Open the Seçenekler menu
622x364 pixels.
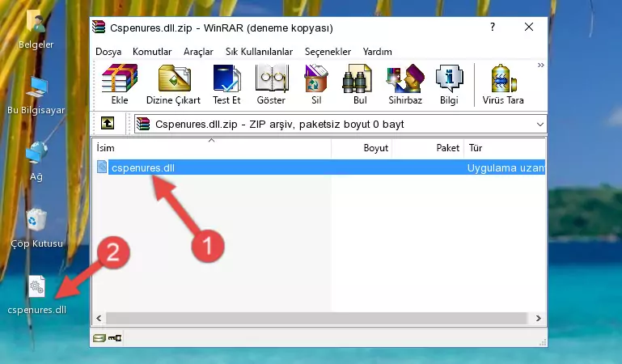click(x=328, y=52)
